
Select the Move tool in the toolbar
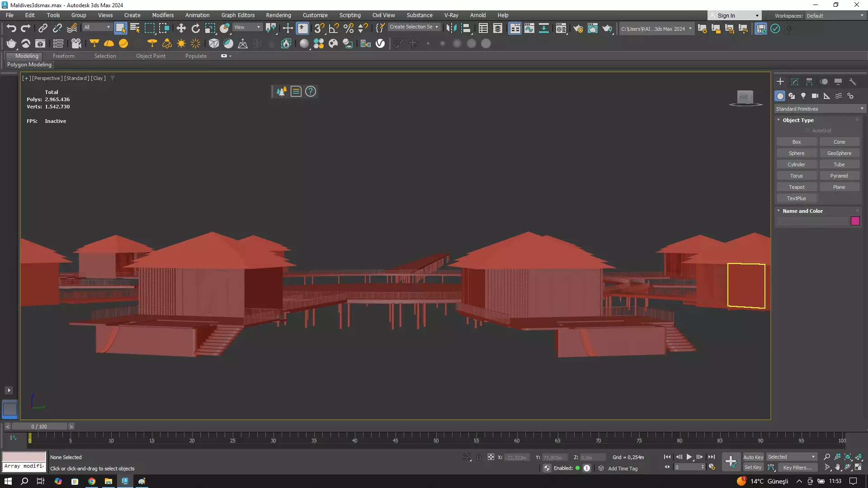click(181, 28)
